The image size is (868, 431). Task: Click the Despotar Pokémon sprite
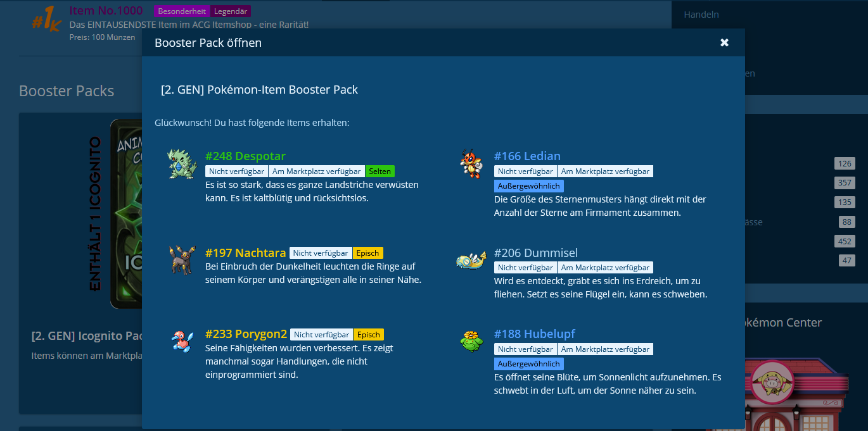182,164
